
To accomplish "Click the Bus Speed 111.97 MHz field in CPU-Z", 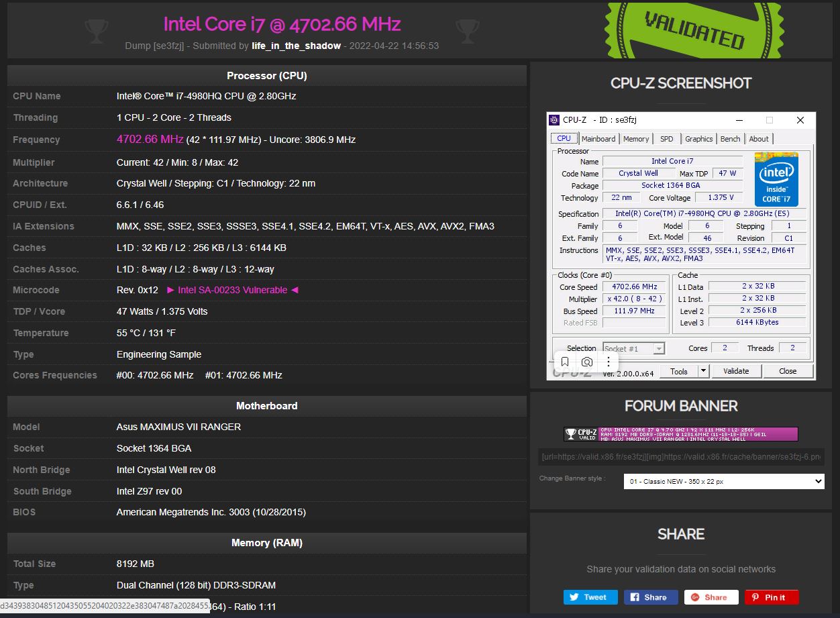I will click(x=634, y=311).
